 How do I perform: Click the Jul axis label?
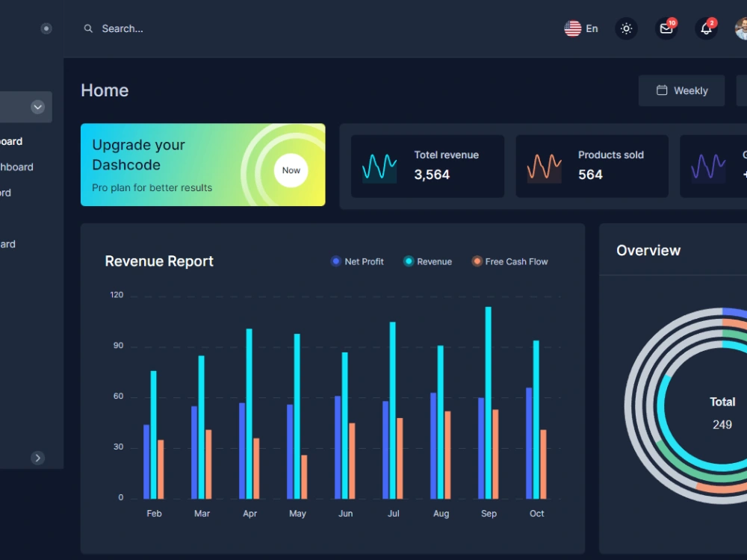[393, 514]
